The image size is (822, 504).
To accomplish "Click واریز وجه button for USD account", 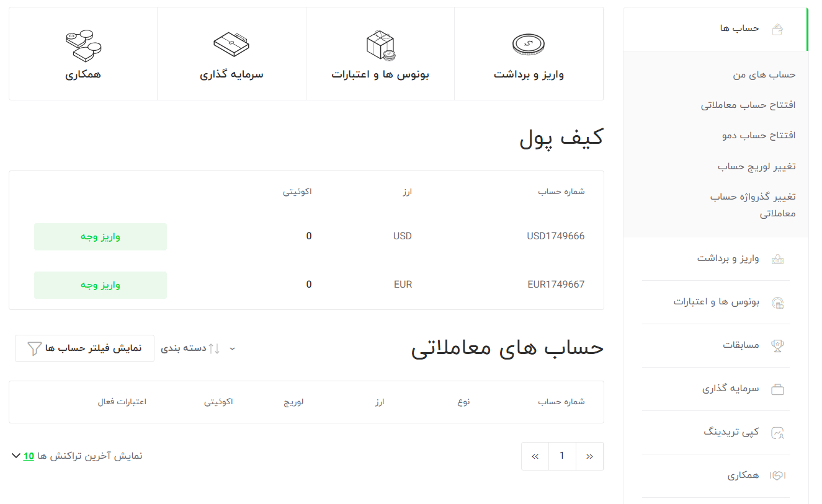I will tap(101, 237).
